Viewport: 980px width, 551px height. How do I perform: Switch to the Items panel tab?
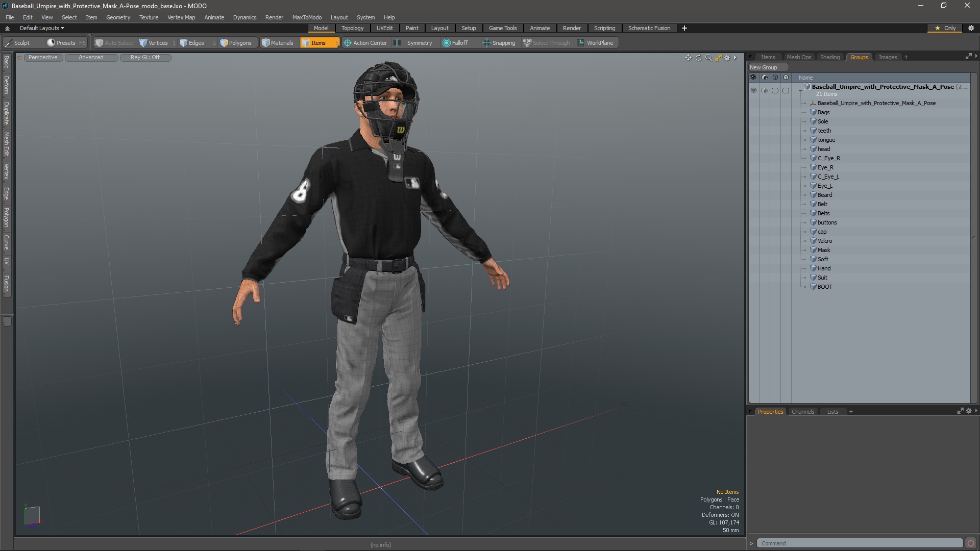tap(768, 57)
